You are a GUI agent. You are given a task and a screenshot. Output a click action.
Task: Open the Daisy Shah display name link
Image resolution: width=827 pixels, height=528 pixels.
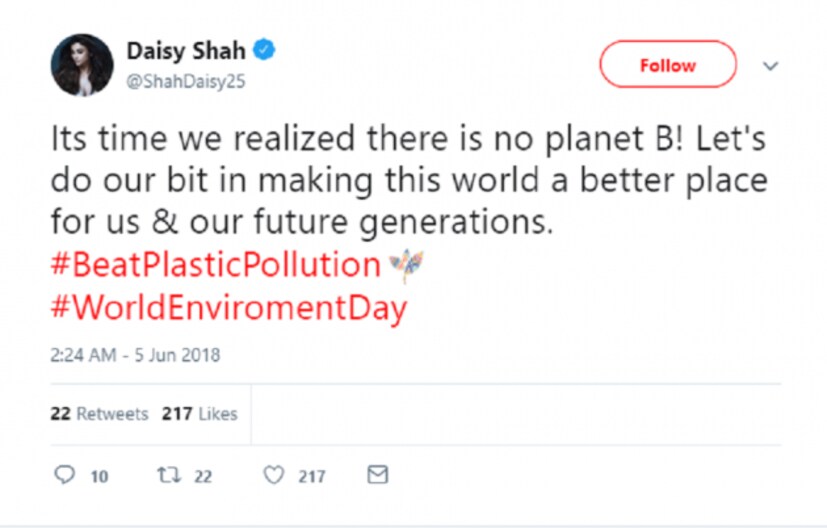pos(188,50)
